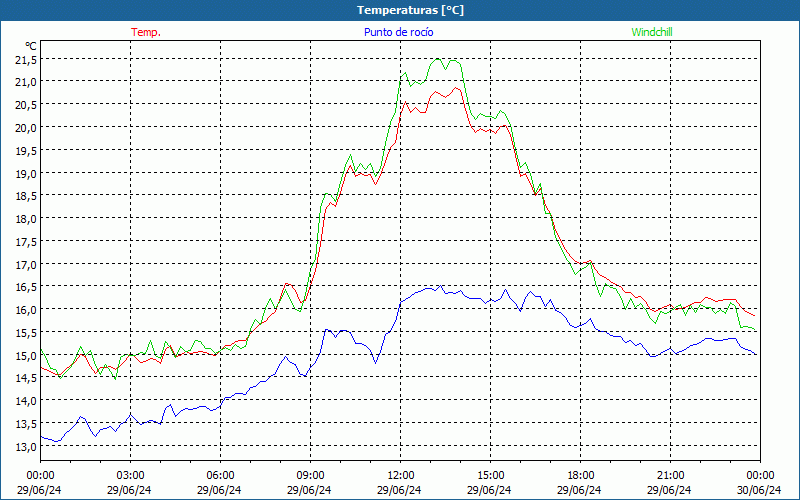This screenshot has width=800, height=500.
Task: Click the °C unit label on the axis
Action: (x=31, y=46)
